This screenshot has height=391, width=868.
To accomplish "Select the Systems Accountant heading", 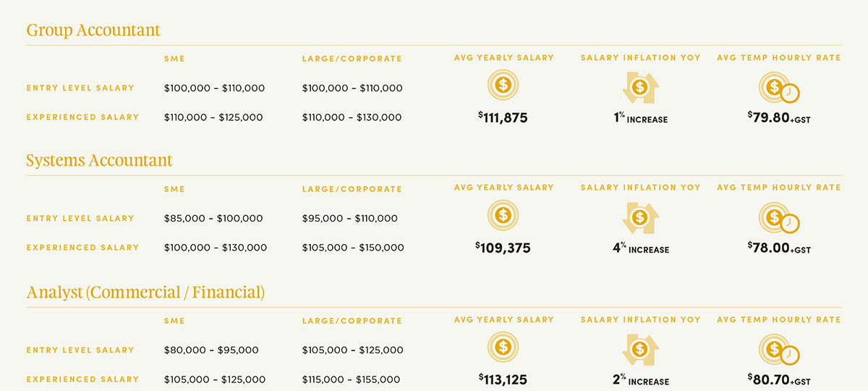I will pyautogui.click(x=99, y=160).
